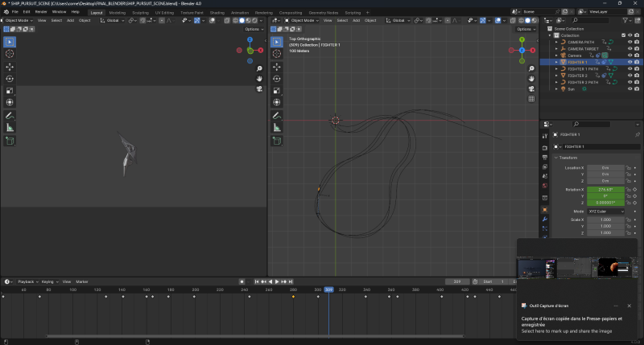
Task: Hide FIGHTER 2 in viewport via eye icon
Action: pyautogui.click(x=630, y=76)
